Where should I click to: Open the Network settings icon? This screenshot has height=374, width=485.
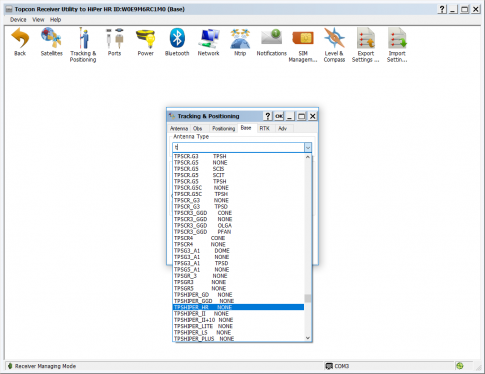click(208, 39)
